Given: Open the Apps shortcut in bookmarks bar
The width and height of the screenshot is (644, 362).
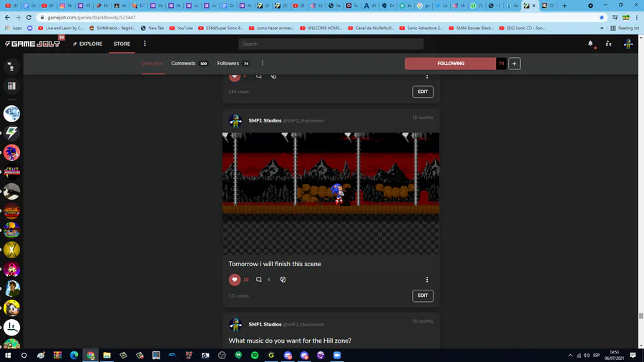Looking at the screenshot, I should [13, 28].
